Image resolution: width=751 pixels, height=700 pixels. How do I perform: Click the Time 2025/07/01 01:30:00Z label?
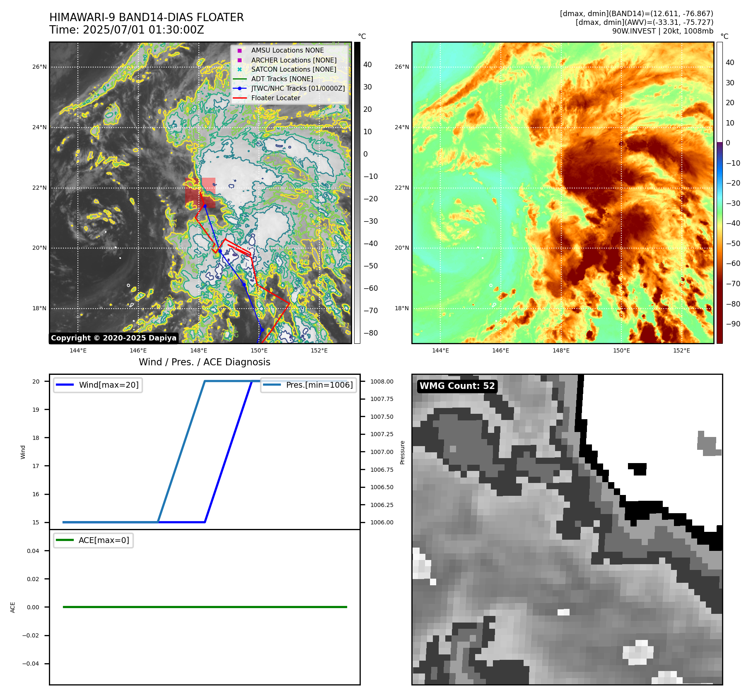pos(127,30)
